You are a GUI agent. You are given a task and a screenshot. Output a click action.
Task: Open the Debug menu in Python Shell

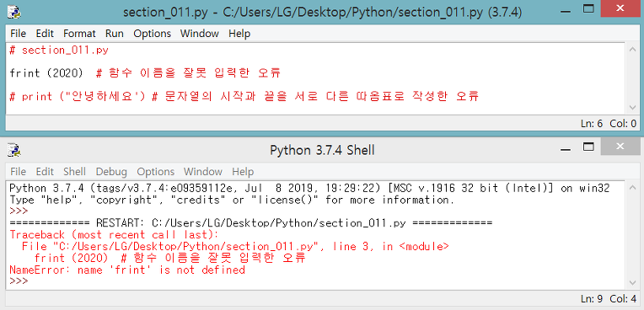pyautogui.click(x=111, y=171)
